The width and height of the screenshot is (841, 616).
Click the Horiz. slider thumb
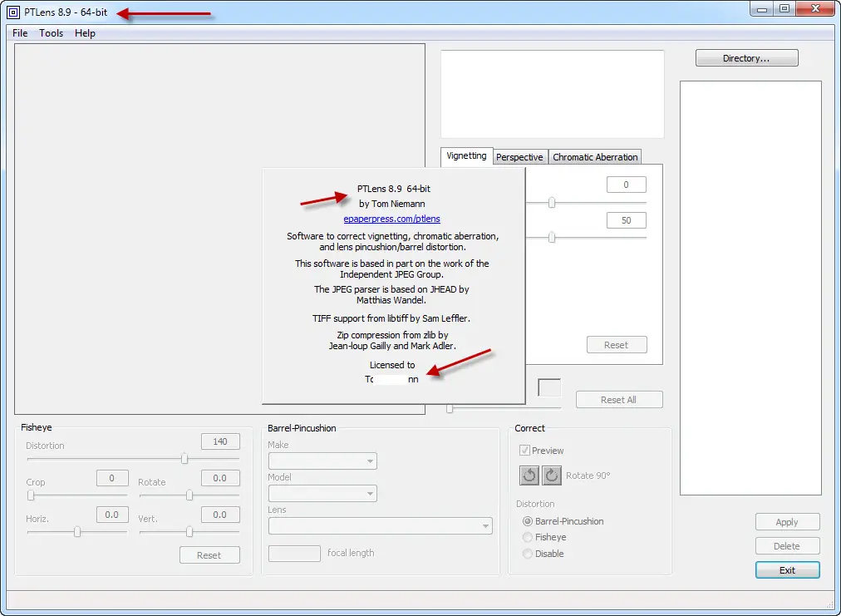(x=77, y=532)
